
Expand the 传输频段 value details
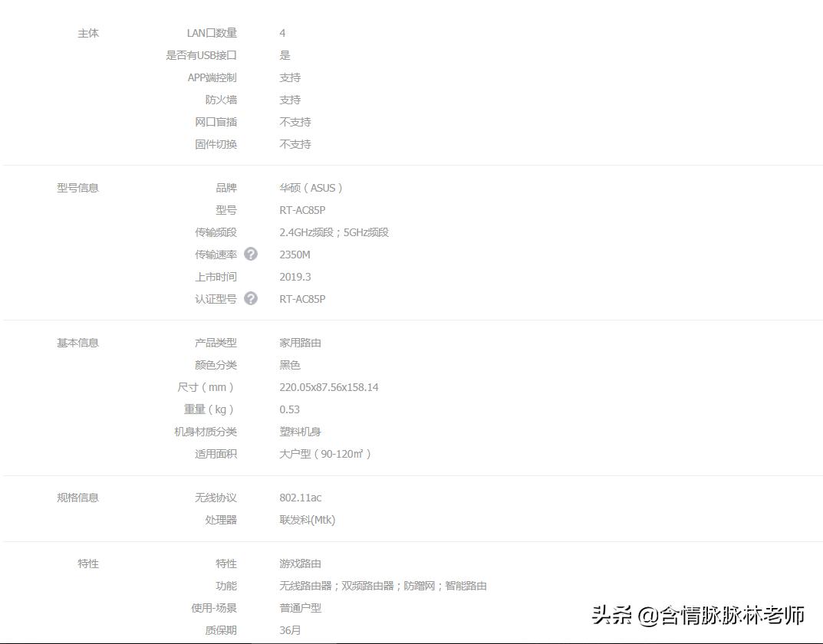(334, 232)
